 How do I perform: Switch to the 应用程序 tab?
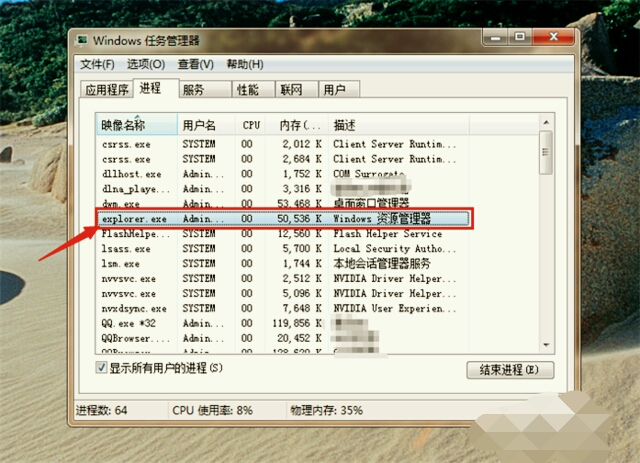107,89
